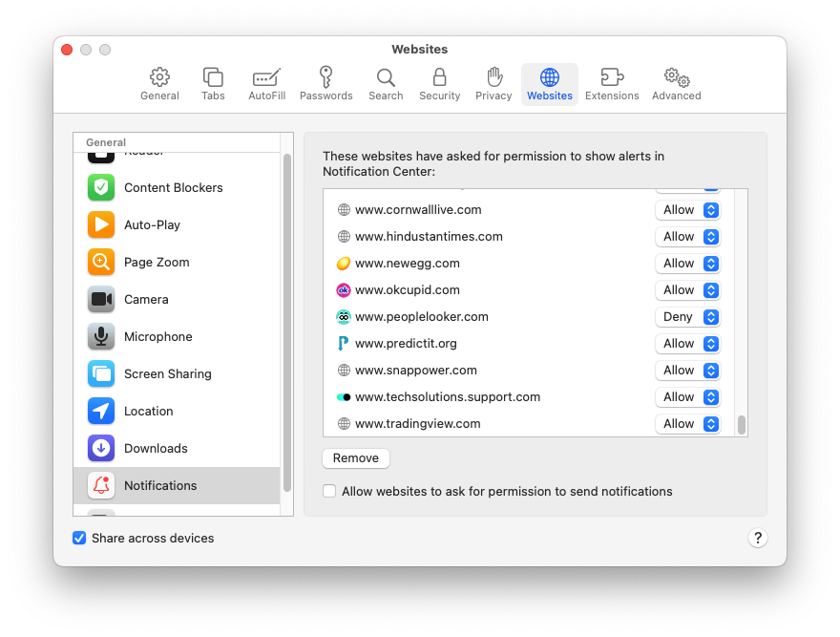840x637 pixels.
Task: Select the Downloads sidebar icon
Action: [x=101, y=448]
